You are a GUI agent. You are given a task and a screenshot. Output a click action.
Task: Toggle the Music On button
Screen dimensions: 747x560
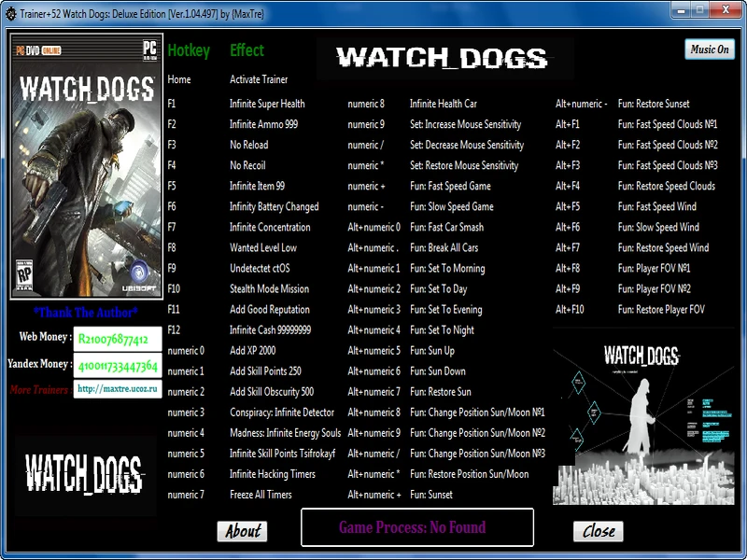[708, 49]
